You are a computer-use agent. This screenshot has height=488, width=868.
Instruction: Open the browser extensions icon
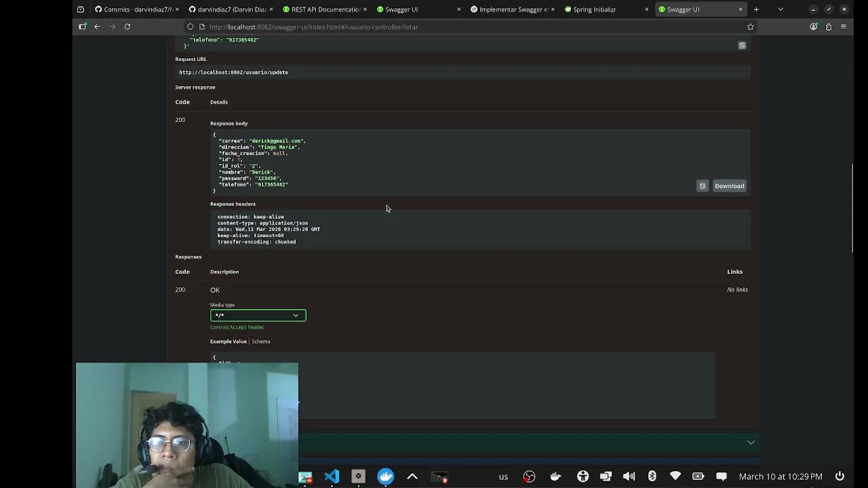coord(828,26)
